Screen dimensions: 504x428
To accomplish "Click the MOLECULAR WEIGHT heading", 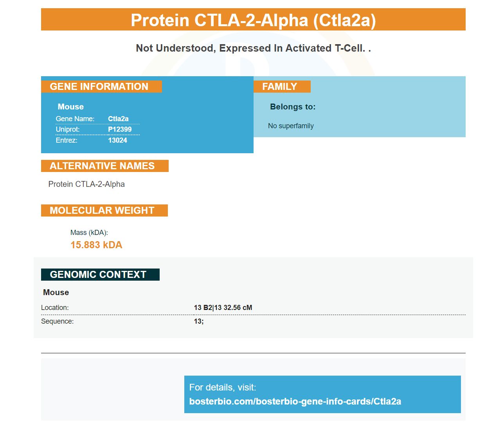I will [x=104, y=210].
